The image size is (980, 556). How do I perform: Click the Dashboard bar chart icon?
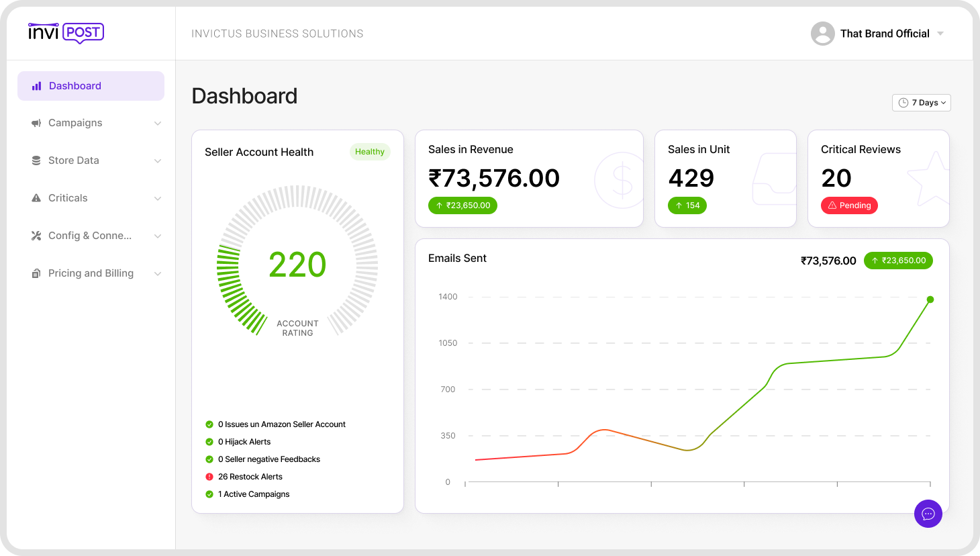[x=37, y=86]
